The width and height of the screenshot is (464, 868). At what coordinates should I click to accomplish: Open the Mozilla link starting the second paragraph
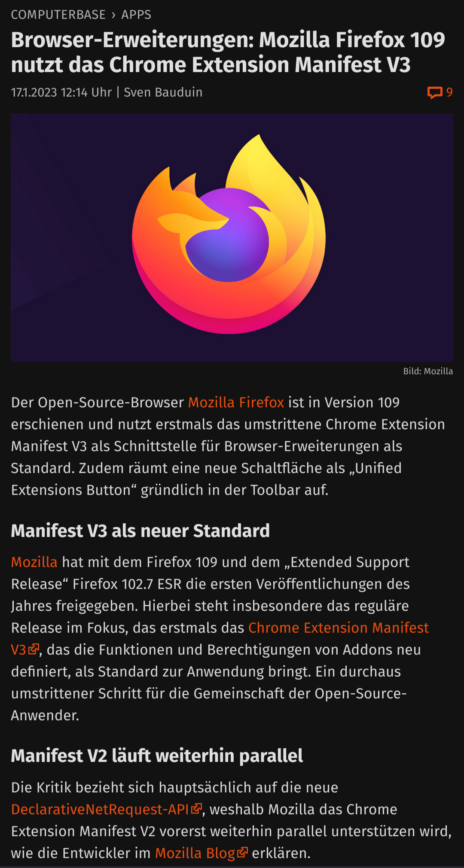34,562
